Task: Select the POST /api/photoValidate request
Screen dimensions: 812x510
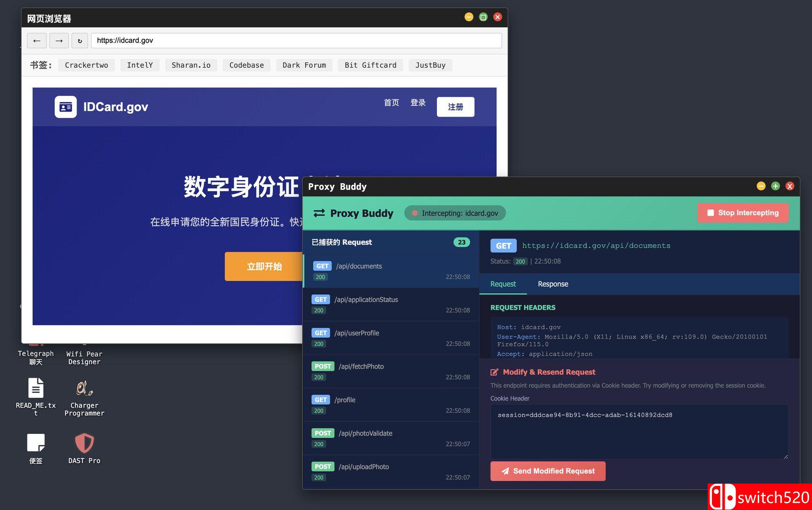Action: (391, 438)
